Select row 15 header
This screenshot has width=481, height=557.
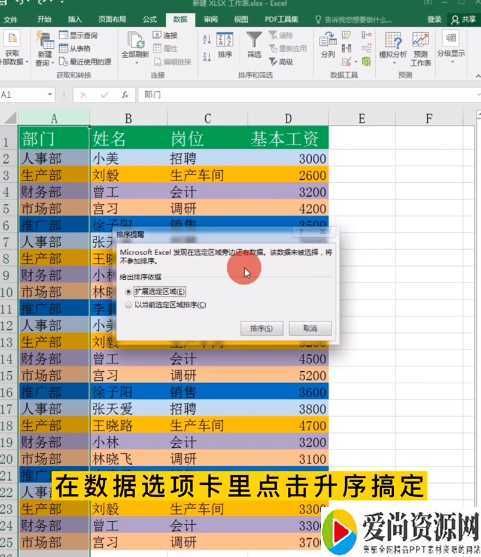pos(9,376)
